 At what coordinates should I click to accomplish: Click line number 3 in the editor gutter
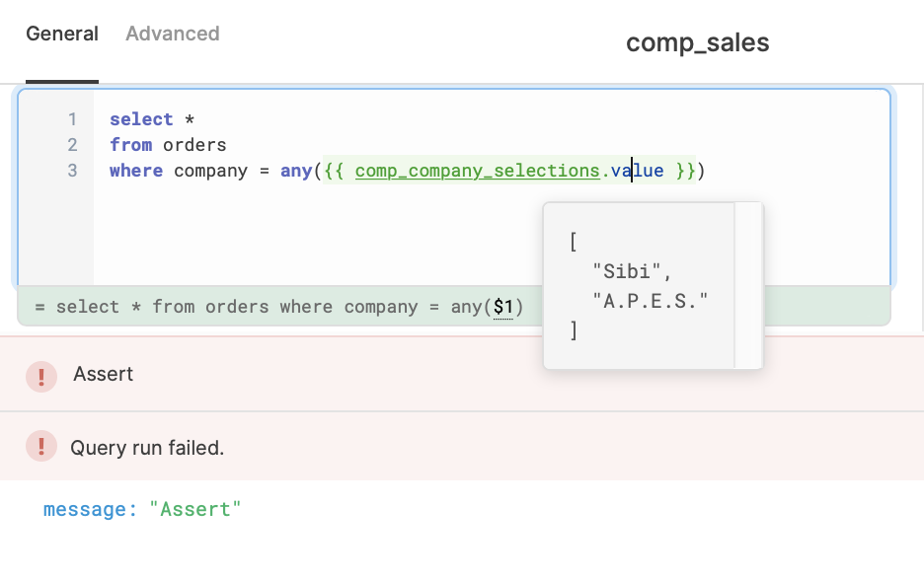click(x=71, y=170)
